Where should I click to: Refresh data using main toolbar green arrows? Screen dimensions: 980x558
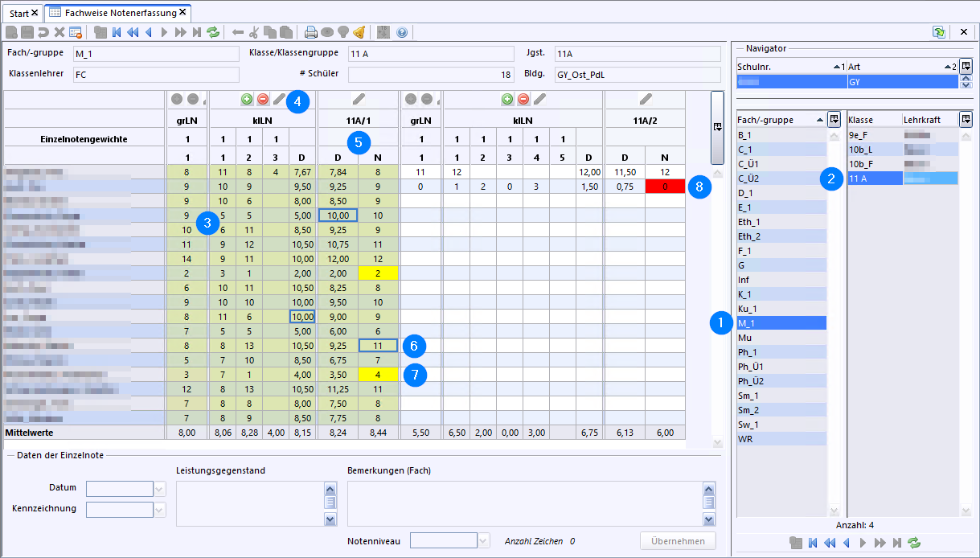click(x=213, y=32)
